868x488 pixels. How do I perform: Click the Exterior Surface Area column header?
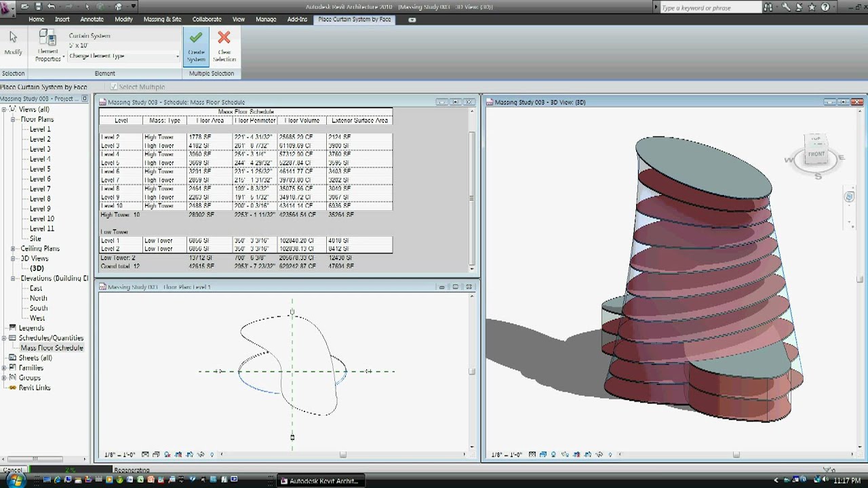coord(359,121)
